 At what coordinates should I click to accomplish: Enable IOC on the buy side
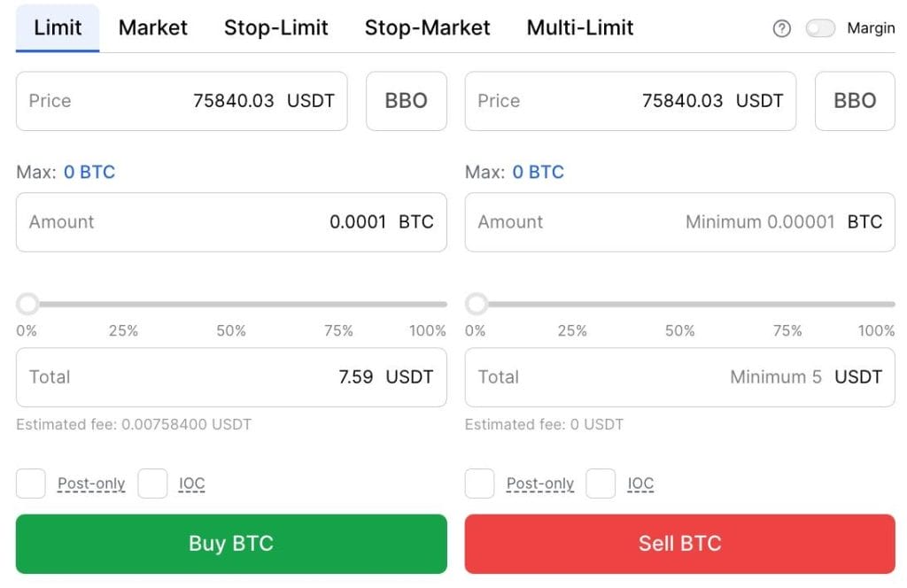[152, 484]
